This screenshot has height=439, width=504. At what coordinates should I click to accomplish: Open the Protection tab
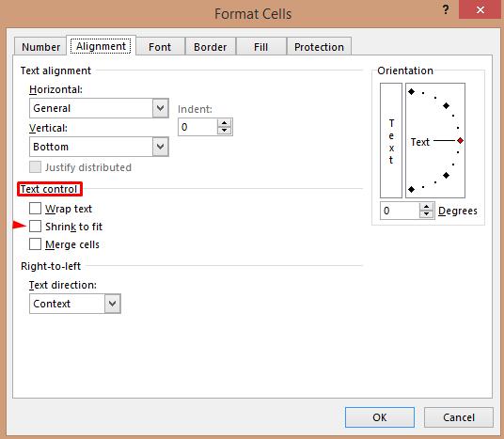point(319,47)
